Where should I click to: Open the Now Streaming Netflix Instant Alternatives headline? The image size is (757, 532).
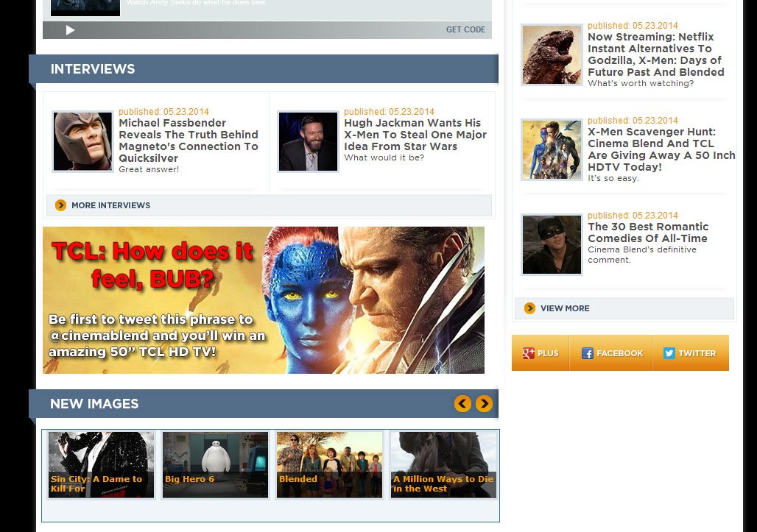pyautogui.click(x=655, y=54)
